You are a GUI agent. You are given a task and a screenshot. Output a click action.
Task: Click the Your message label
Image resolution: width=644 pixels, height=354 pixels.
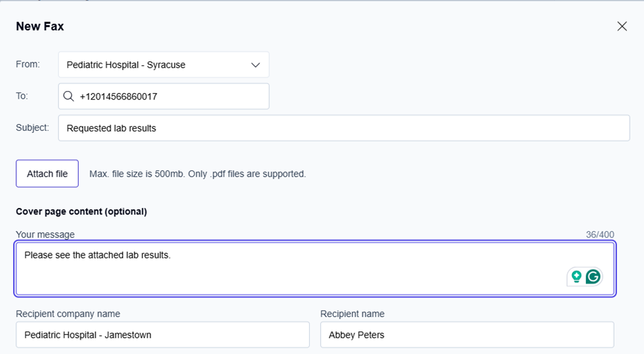coord(45,234)
